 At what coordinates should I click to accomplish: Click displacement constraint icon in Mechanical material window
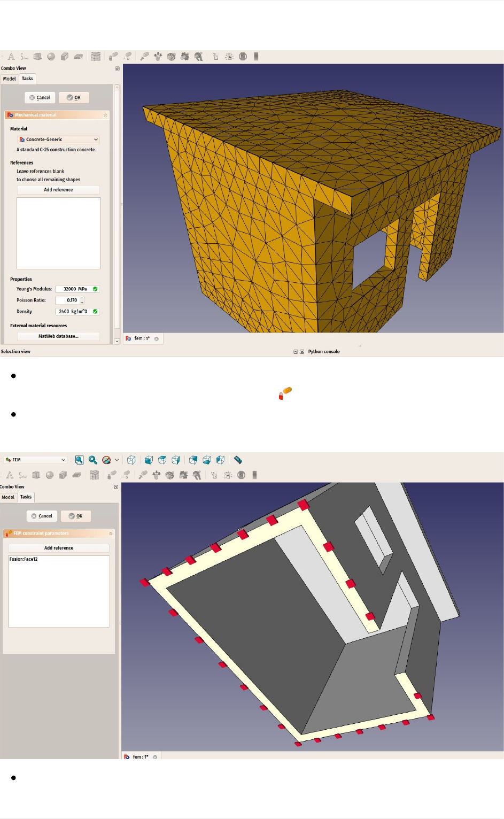tap(127, 56)
